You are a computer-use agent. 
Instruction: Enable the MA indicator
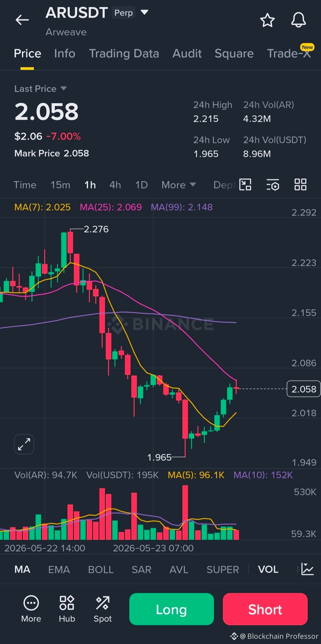pyautogui.click(x=22, y=570)
